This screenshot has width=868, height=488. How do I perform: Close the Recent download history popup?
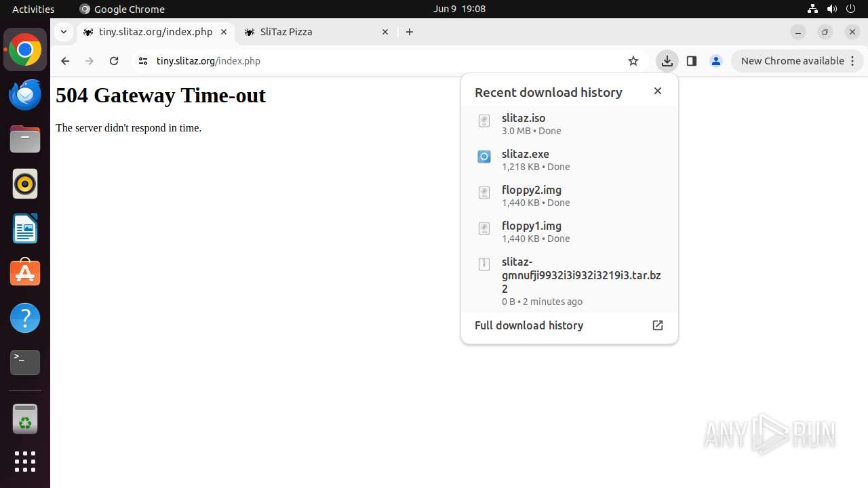(x=658, y=91)
